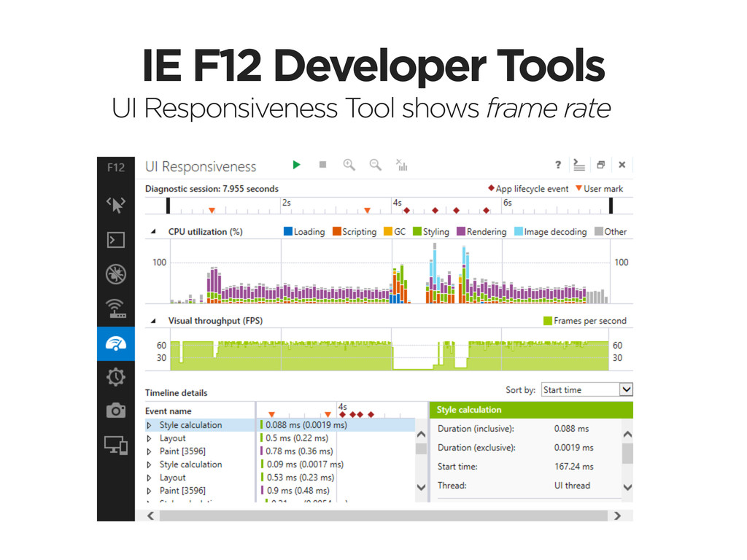Screen dimensions: 747x560
Task: Expand the first Style calculation event
Action: tap(150, 425)
